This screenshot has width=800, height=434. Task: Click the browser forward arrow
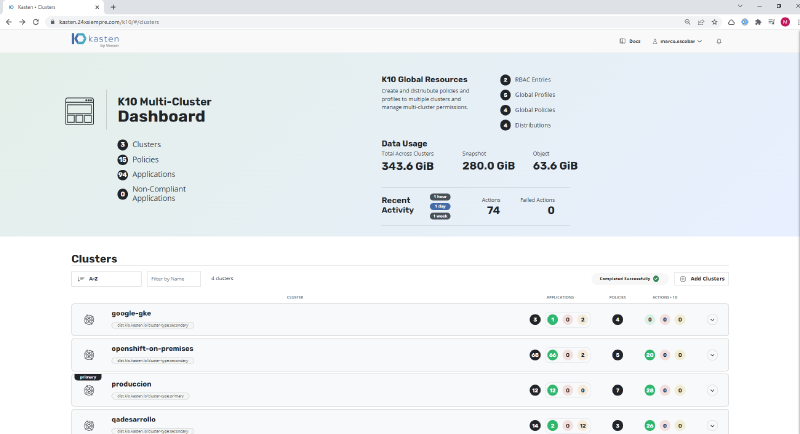(x=22, y=22)
